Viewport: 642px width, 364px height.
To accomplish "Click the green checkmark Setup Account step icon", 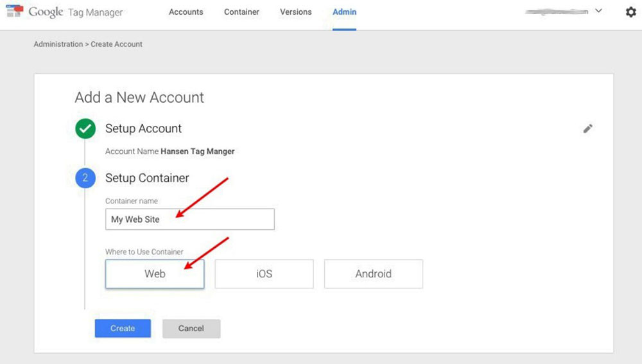I will point(85,128).
